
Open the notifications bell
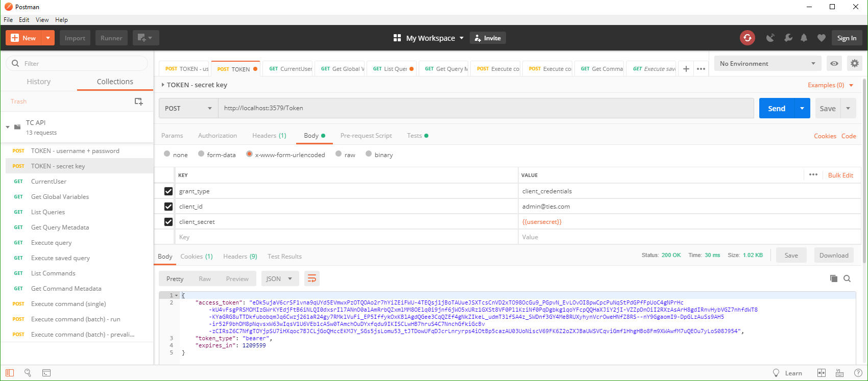point(804,38)
